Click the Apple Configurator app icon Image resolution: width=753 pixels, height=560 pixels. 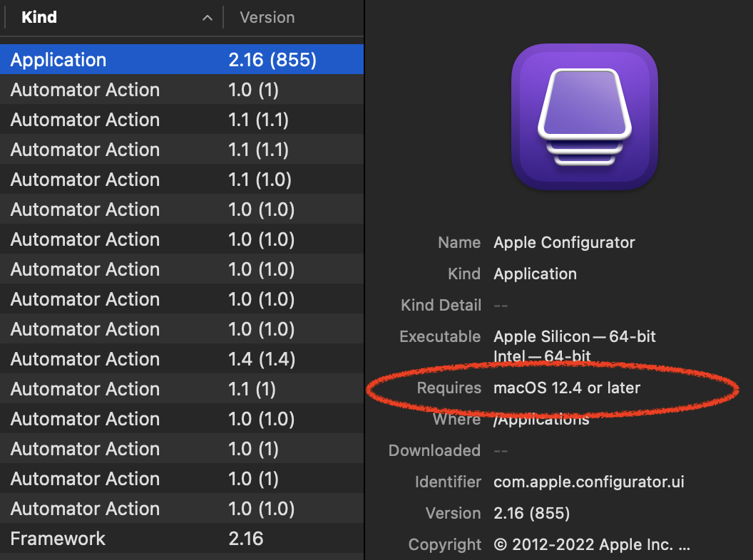(x=584, y=117)
